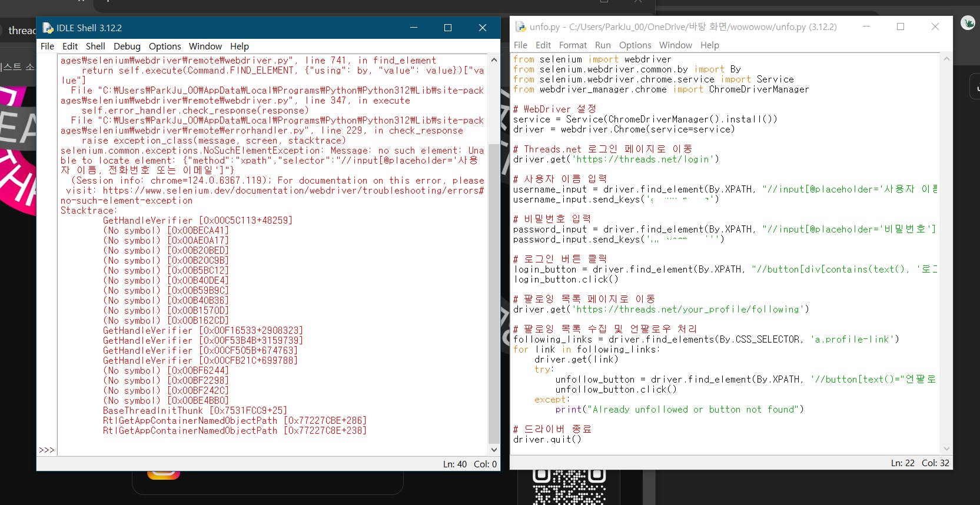Open Shell menu in IDLE Shell
980x505 pixels.
(95, 46)
